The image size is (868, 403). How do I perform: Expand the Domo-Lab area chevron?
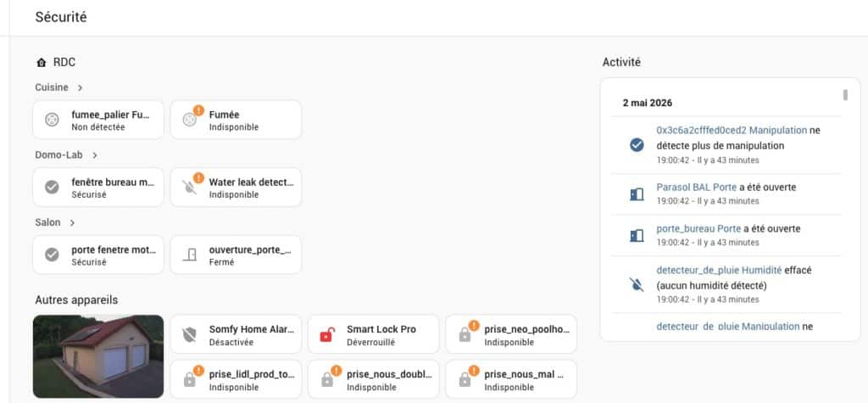click(x=95, y=155)
